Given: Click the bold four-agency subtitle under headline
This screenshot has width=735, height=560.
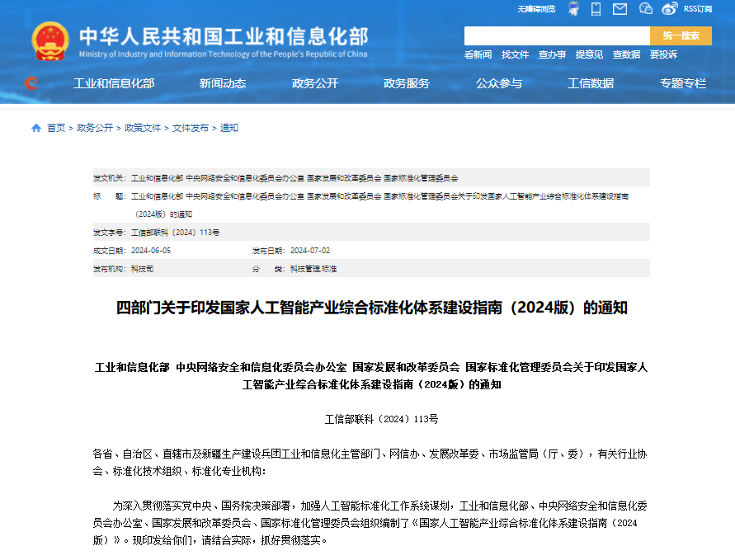Looking at the screenshot, I should tap(371, 376).
